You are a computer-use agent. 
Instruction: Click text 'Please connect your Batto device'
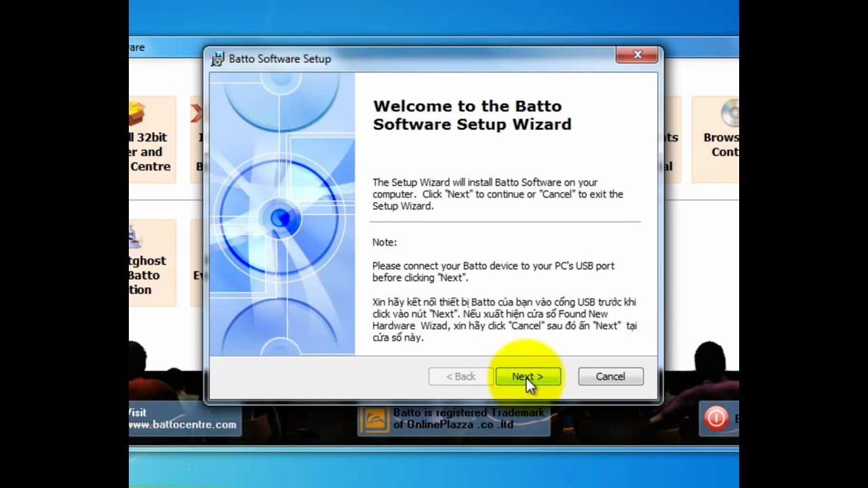click(x=493, y=272)
